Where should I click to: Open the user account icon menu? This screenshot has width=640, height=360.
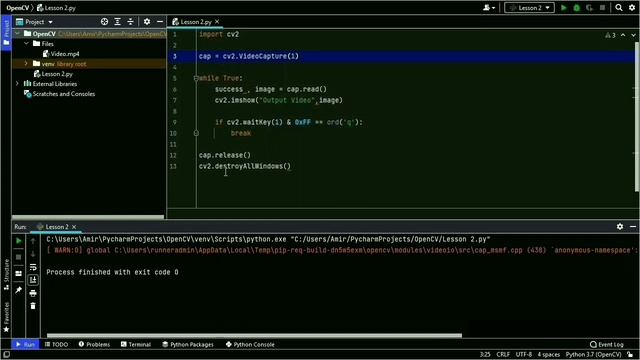pos(489,8)
